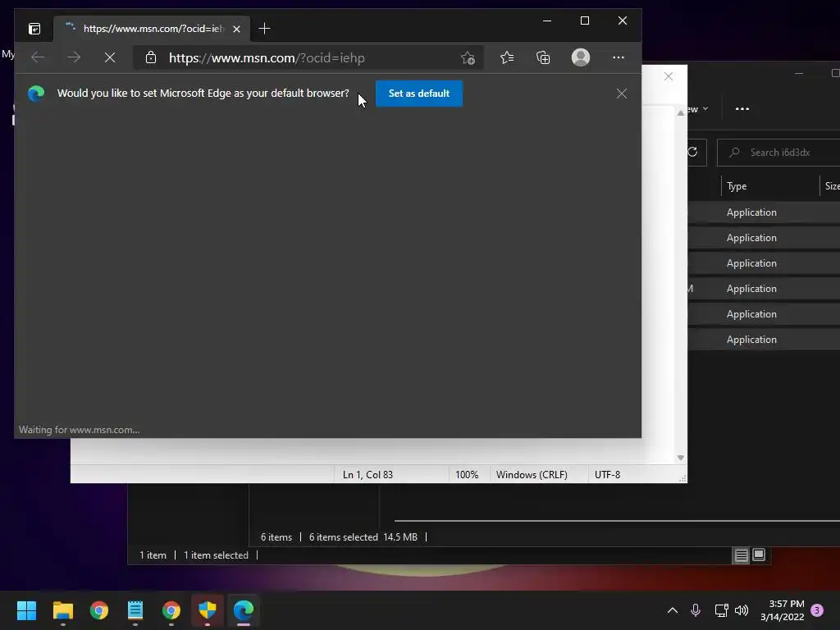Go back in Edge
This screenshot has height=630, width=840.
[x=38, y=57]
